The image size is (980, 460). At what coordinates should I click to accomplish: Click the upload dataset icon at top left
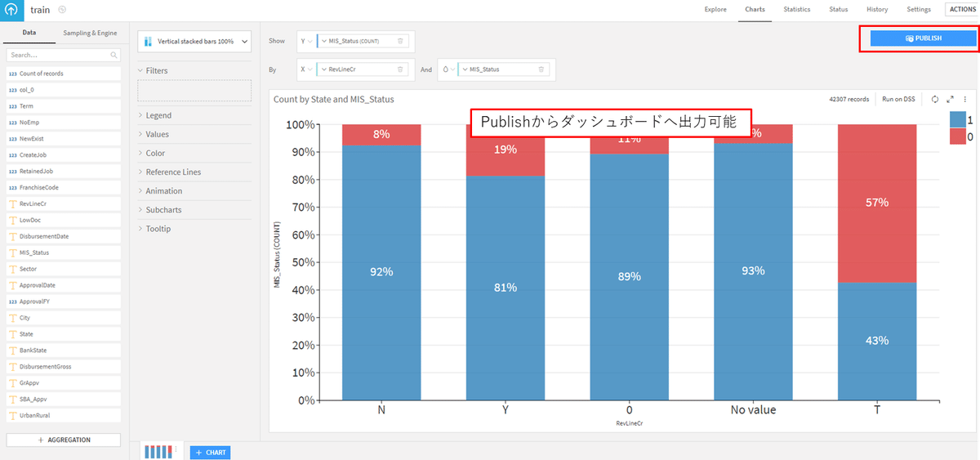pyautogui.click(x=11, y=10)
